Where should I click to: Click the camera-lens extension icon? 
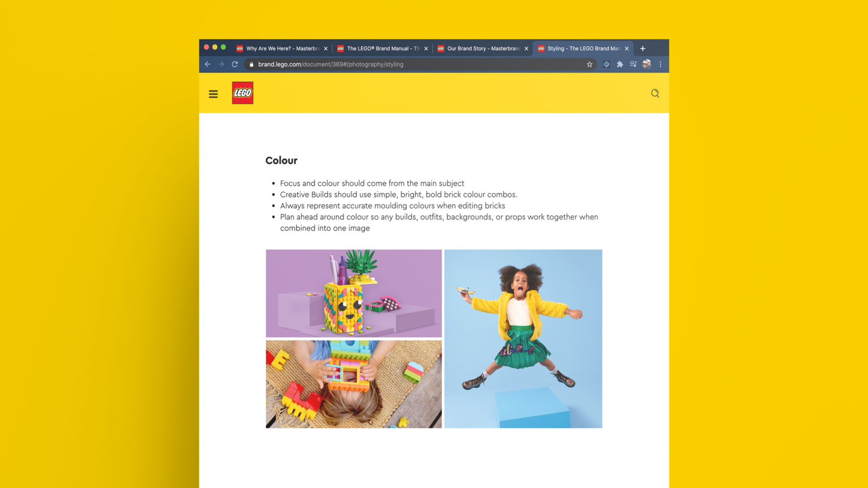(606, 64)
